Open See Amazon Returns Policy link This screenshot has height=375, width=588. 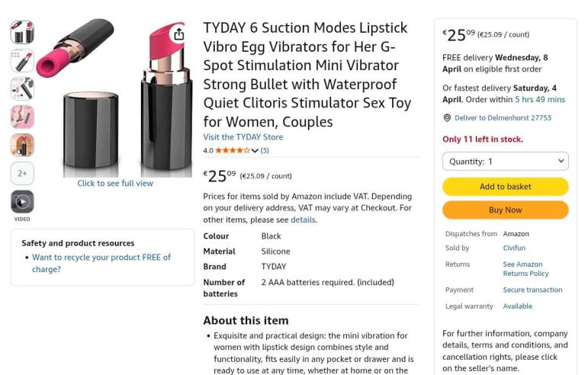coord(525,268)
